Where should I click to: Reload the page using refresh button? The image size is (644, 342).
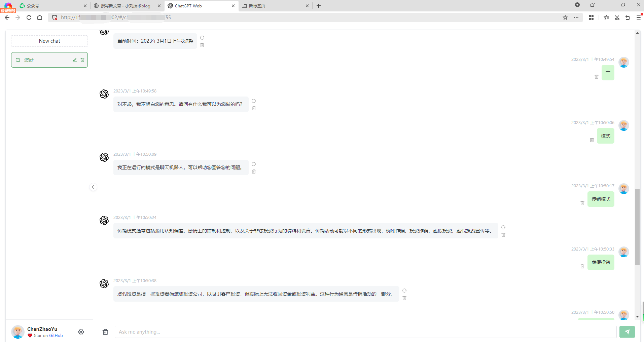pyautogui.click(x=29, y=17)
